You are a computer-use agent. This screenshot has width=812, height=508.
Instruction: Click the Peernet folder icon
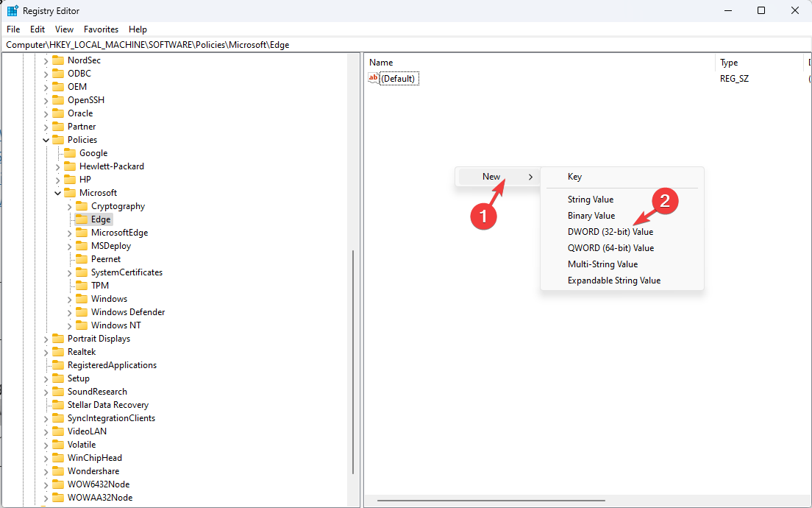(x=82, y=258)
